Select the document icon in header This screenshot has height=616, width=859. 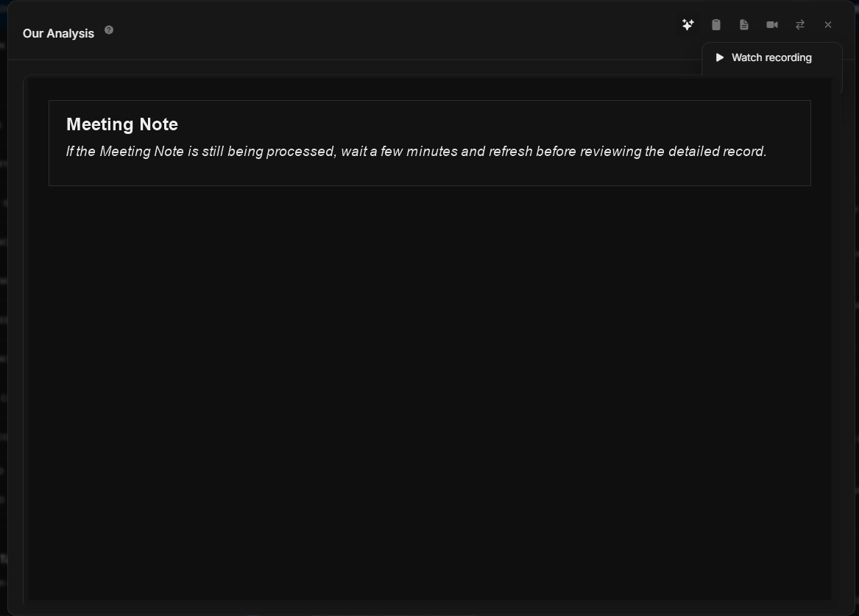click(744, 24)
